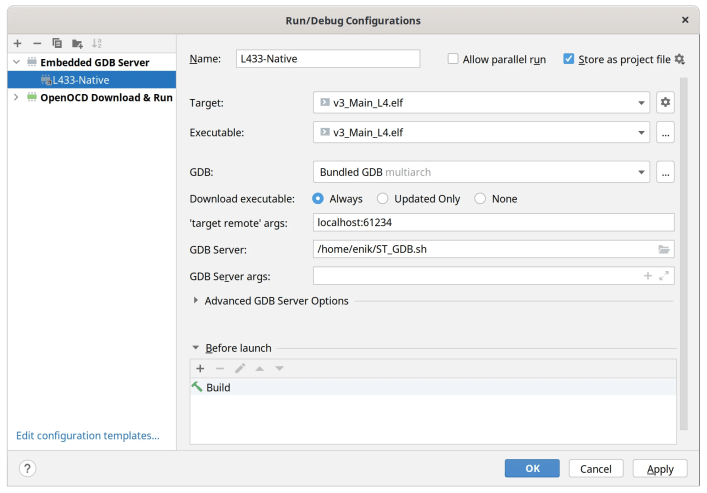Click the Copy Configuration icon
Image resolution: width=707 pixels, height=493 pixels.
click(57, 43)
